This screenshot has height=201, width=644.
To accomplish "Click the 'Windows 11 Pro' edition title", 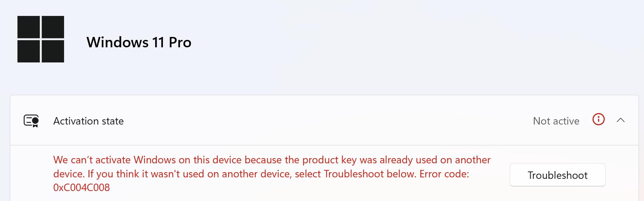I will 139,42.
